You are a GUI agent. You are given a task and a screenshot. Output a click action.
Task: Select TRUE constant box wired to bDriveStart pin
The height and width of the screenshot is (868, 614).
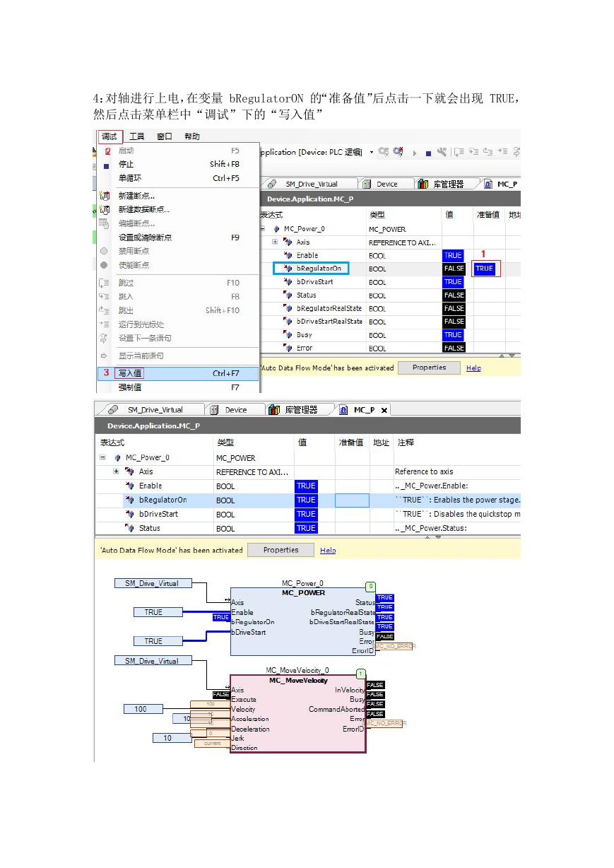153,641
